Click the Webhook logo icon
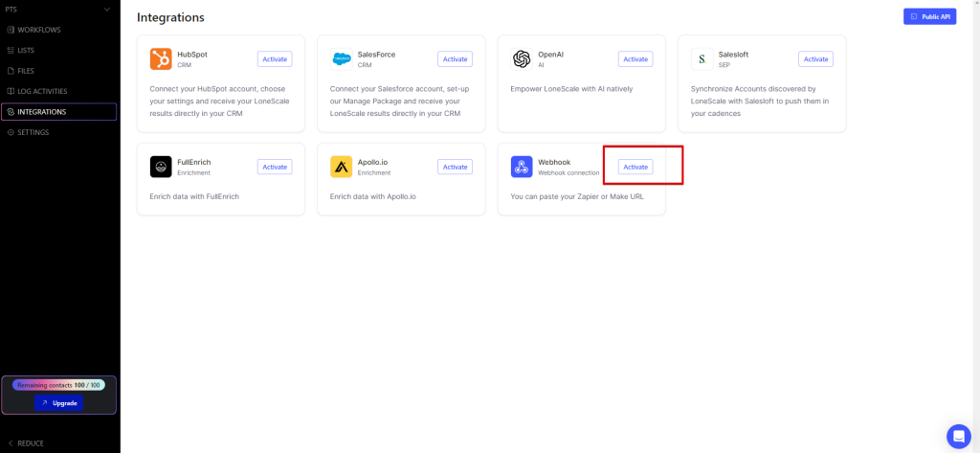The width and height of the screenshot is (980, 453). coord(522,167)
